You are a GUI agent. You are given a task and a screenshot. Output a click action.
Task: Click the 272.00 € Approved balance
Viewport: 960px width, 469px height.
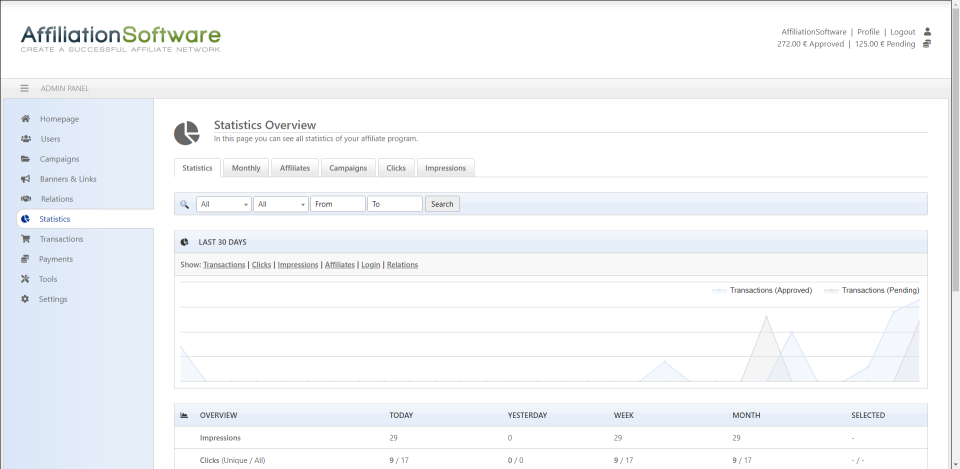[x=811, y=44]
